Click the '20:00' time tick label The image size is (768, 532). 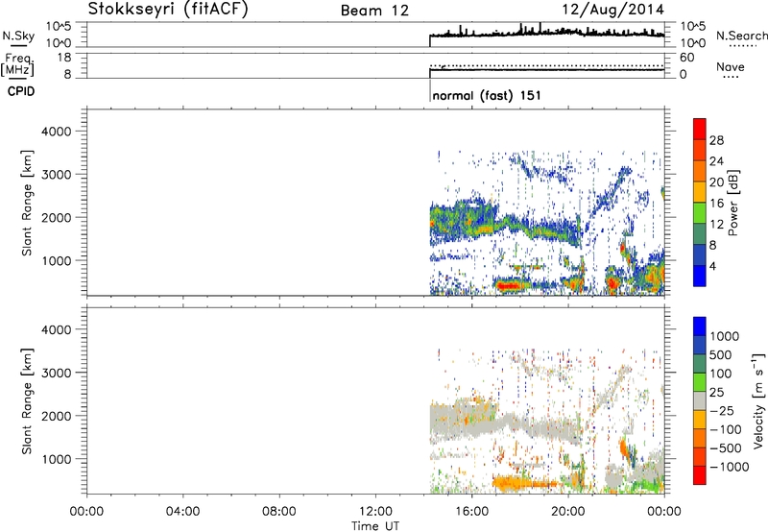pyautogui.click(x=567, y=512)
